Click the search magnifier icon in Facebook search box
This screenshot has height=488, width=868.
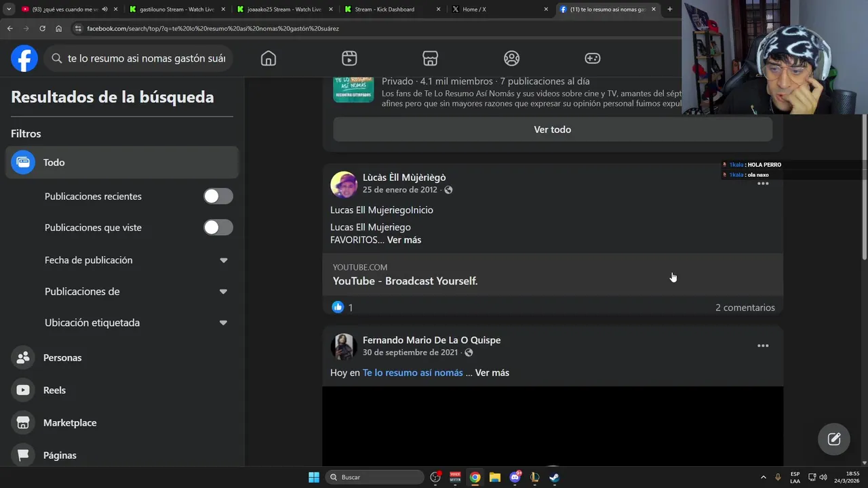(57, 58)
